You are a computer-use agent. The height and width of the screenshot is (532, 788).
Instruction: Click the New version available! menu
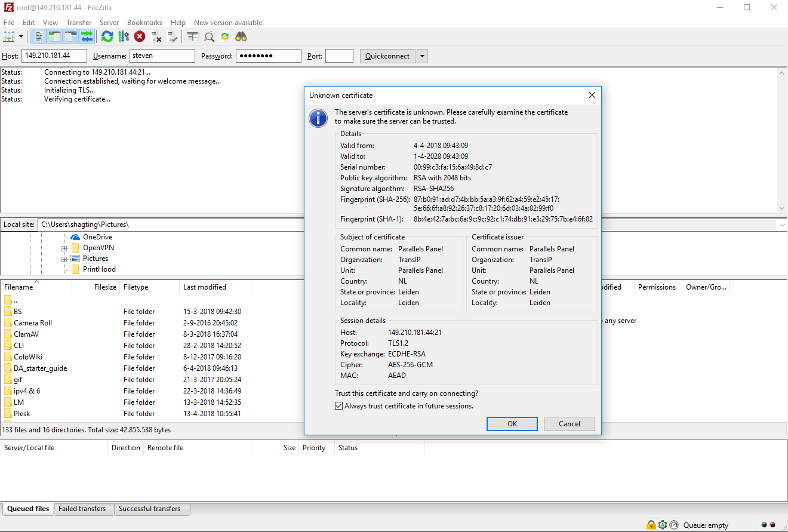coord(229,22)
